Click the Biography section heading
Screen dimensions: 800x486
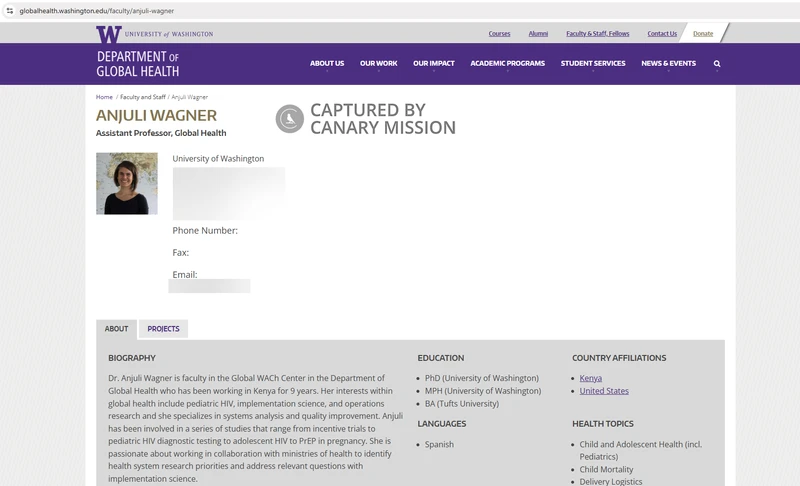point(132,359)
